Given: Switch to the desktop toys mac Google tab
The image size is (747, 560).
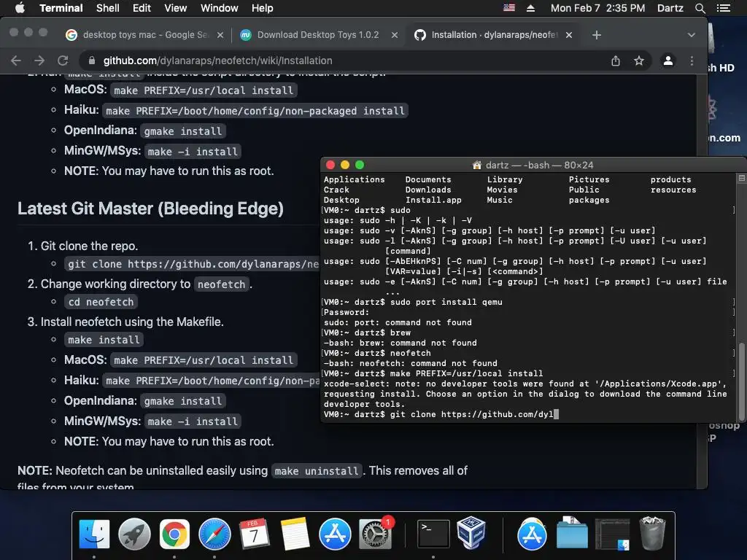Looking at the screenshot, I should pos(145,35).
